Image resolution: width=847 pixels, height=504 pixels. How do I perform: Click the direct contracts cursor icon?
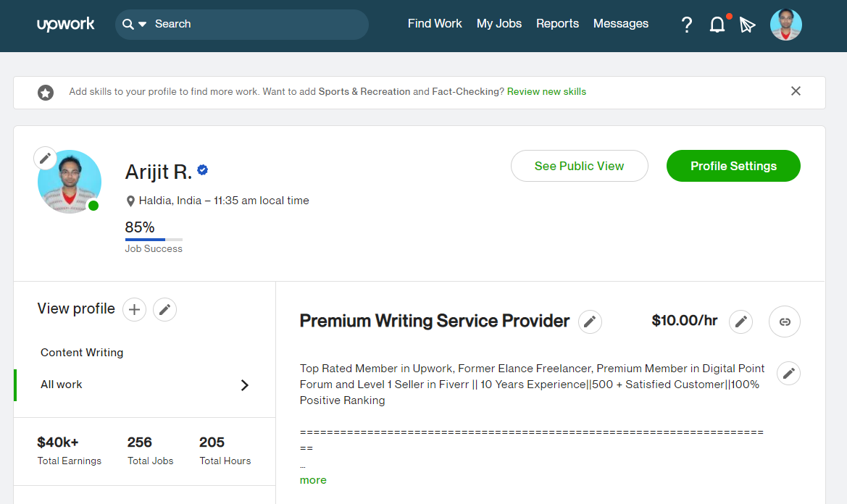[x=747, y=25]
